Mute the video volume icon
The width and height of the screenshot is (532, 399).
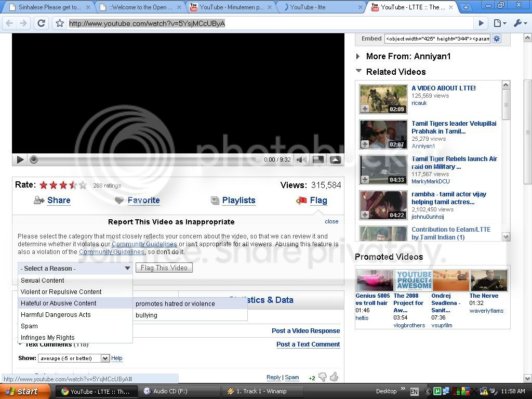[x=301, y=159]
